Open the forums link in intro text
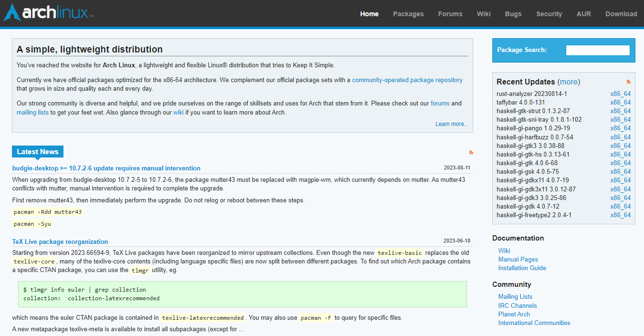Screen dimensions: 644x336 click(x=440, y=104)
